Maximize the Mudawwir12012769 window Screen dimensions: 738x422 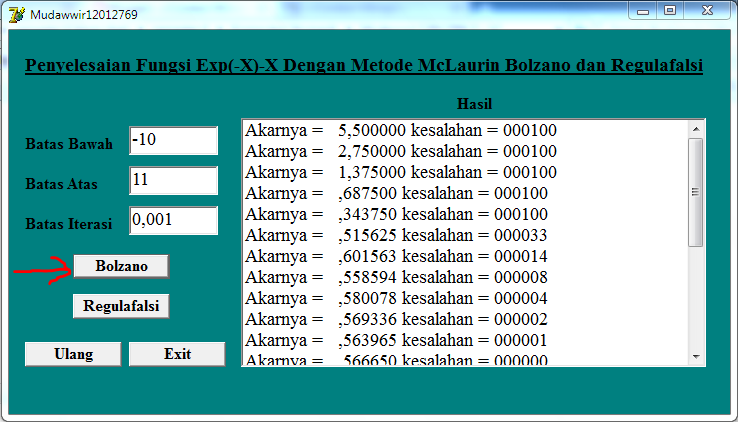pyautogui.click(x=670, y=11)
